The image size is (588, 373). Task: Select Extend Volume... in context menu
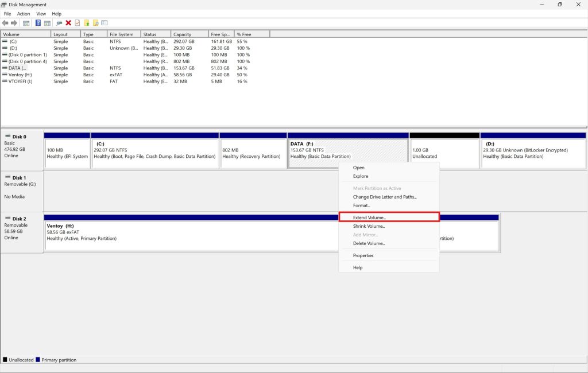(x=389, y=217)
